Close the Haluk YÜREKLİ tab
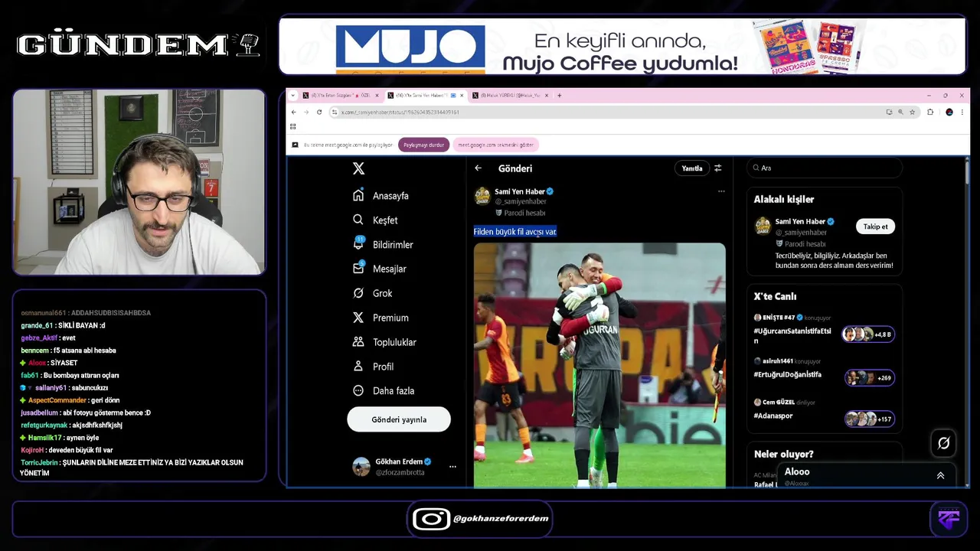Image resolution: width=980 pixels, height=551 pixels. coord(545,96)
